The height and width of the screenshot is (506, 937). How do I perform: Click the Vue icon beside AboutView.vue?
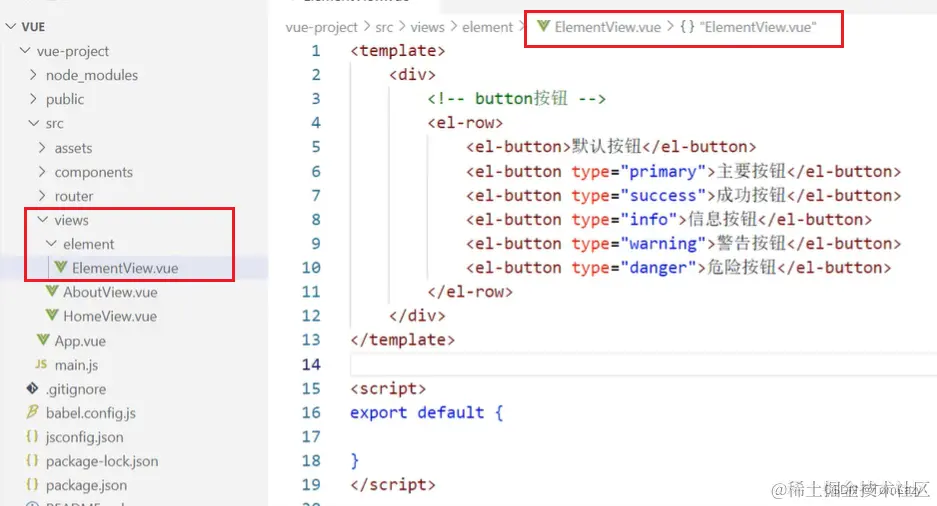(x=52, y=292)
